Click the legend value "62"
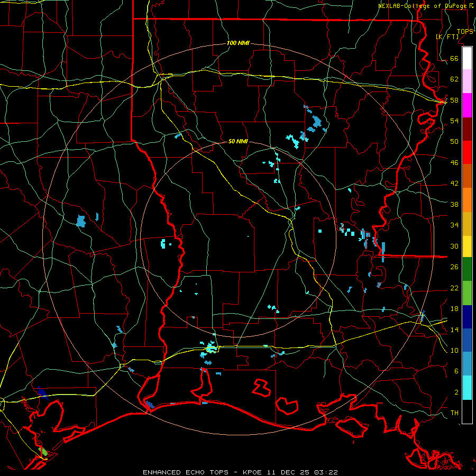The height and width of the screenshot is (476, 476). tap(454, 79)
